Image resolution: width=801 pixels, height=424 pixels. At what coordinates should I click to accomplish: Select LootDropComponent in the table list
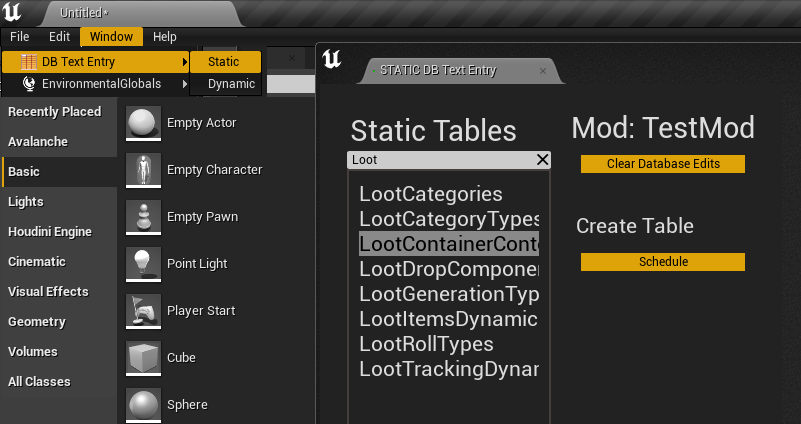pyautogui.click(x=449, y=269)
